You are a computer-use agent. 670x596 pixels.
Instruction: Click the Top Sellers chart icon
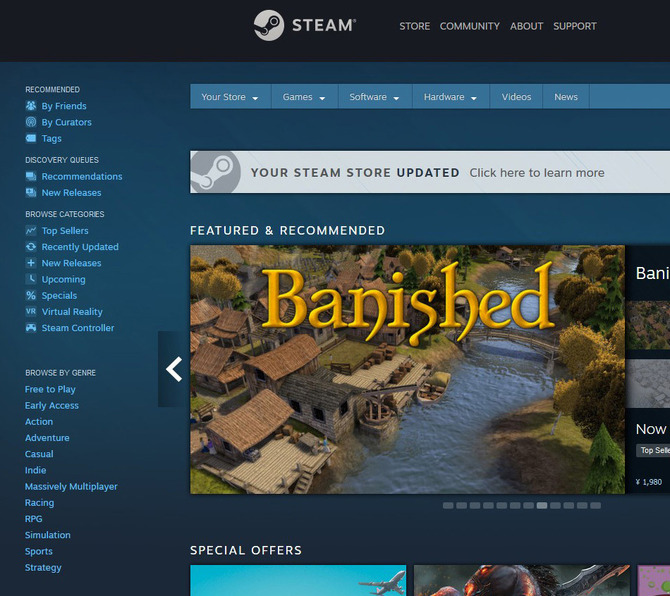pyautogui.click(x=31, y=230)
